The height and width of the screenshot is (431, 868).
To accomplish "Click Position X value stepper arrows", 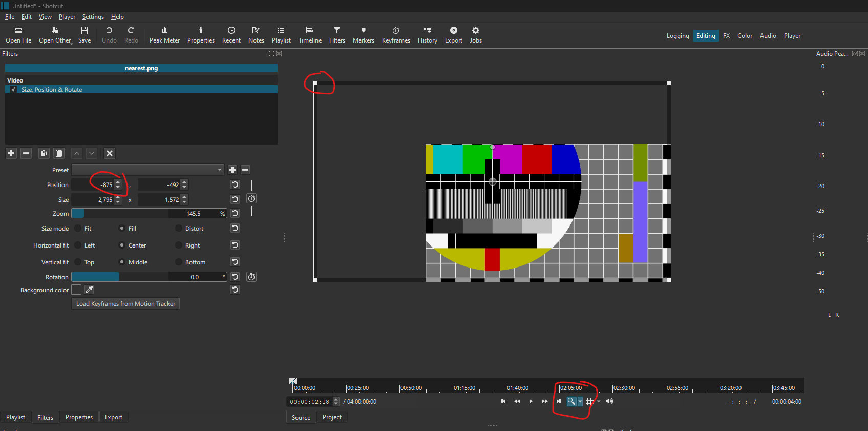I will point(118,184).
